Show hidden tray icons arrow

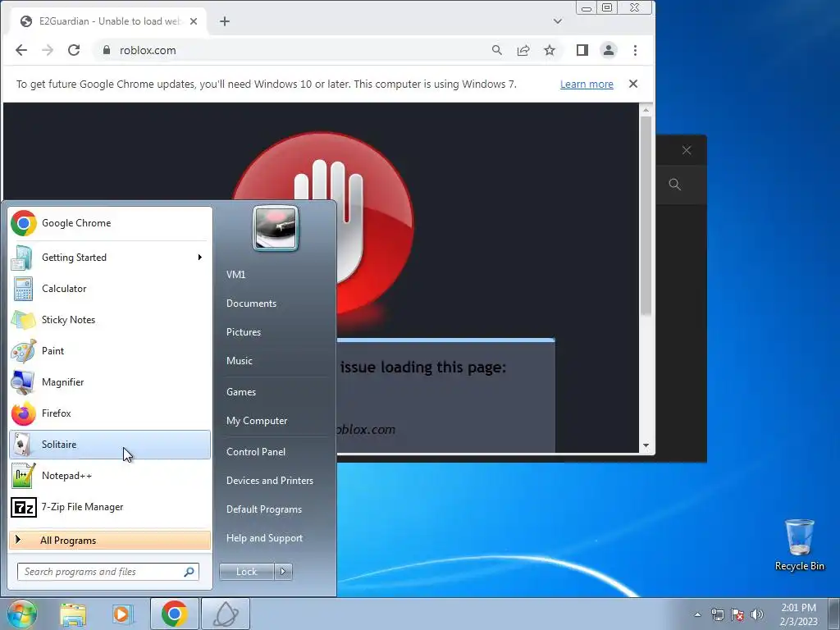697,614
